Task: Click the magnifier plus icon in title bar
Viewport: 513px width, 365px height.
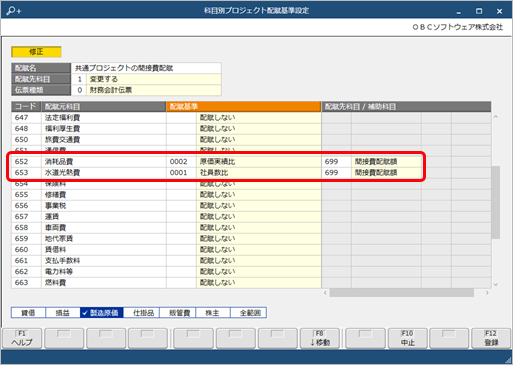Action: coord(14,11)
